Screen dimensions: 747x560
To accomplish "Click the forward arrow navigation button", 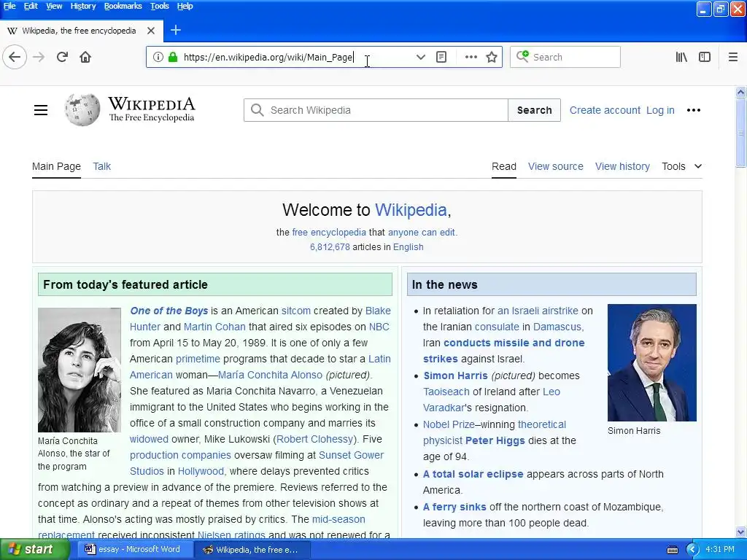I will pos(39,57).
